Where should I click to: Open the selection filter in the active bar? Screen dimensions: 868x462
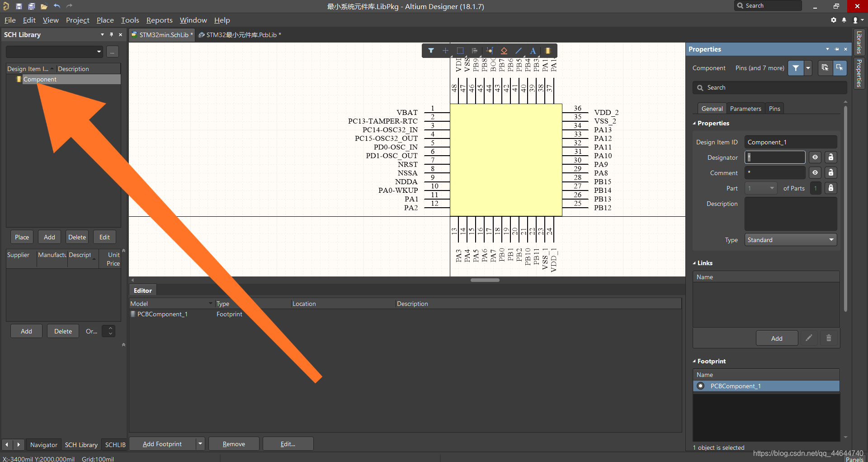pos(431,51)
